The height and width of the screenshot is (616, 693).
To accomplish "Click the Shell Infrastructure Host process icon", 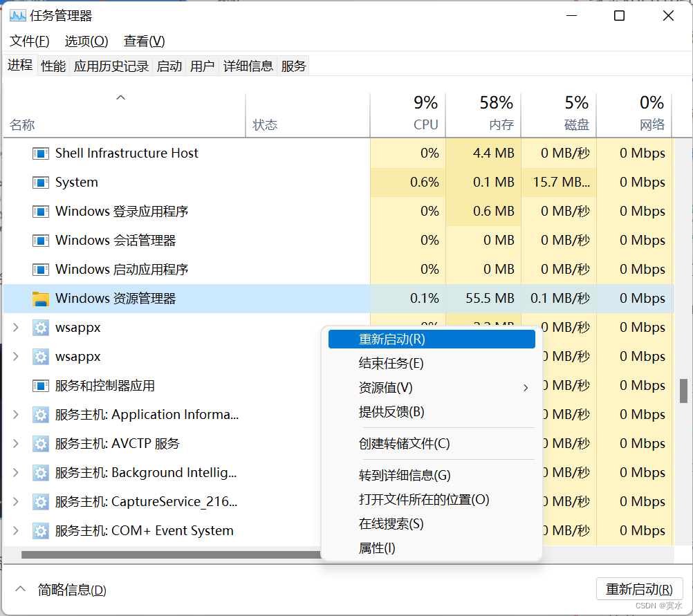I will click(x=41, y=153).
